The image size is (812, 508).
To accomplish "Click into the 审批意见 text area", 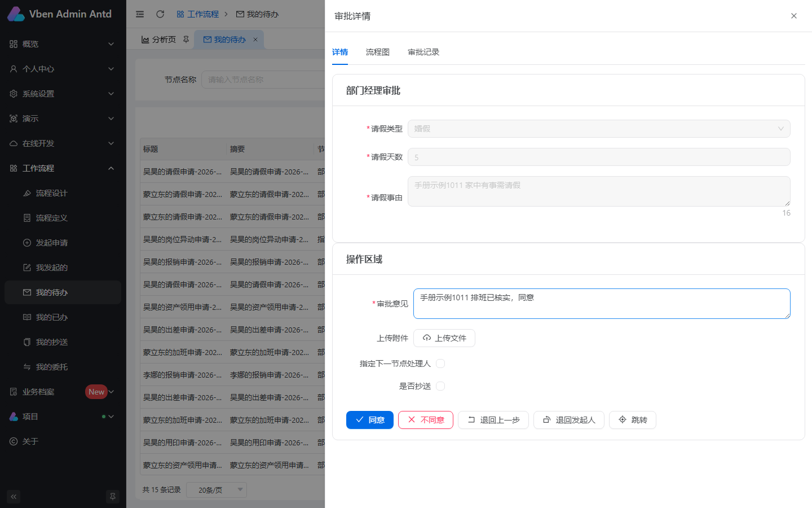I will pos(602,304).
